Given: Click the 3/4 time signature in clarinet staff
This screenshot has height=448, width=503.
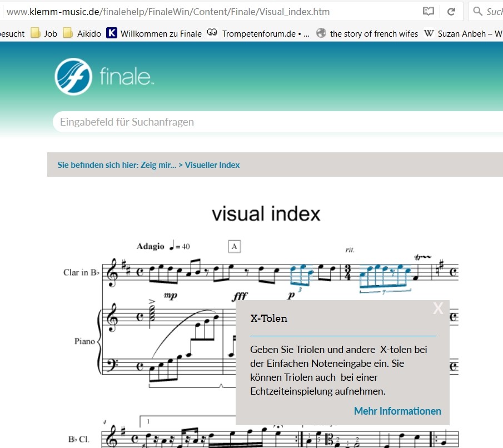Looking at the screenshot, I should [x=347, y=272].
